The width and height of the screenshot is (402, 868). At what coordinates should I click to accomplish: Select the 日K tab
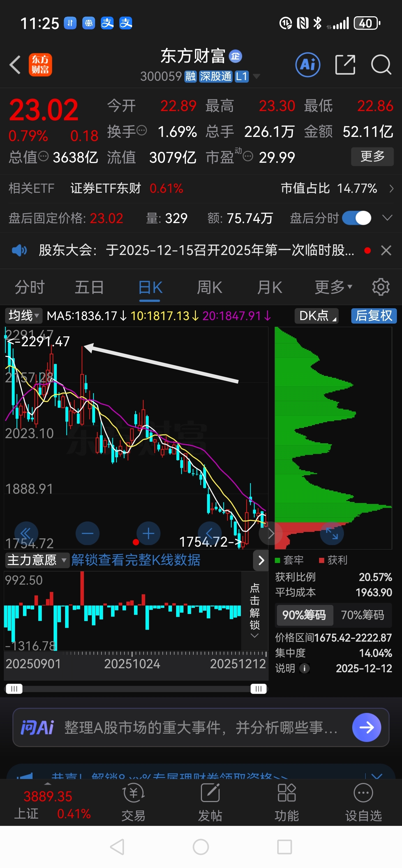point(150,288)
